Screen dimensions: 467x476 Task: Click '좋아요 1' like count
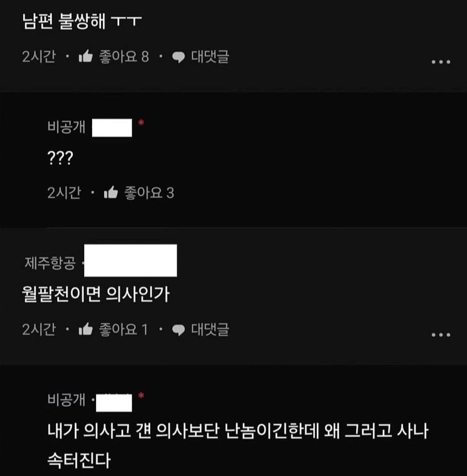124,329
